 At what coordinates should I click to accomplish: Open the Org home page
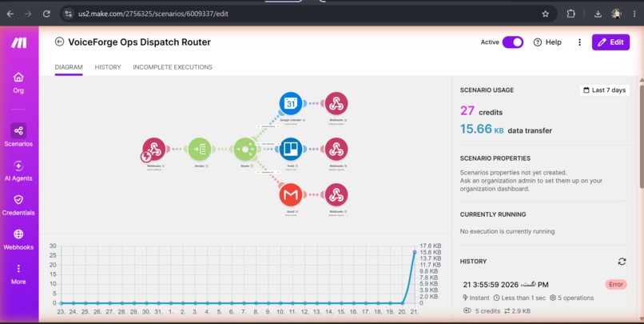[x=18, y=82]
